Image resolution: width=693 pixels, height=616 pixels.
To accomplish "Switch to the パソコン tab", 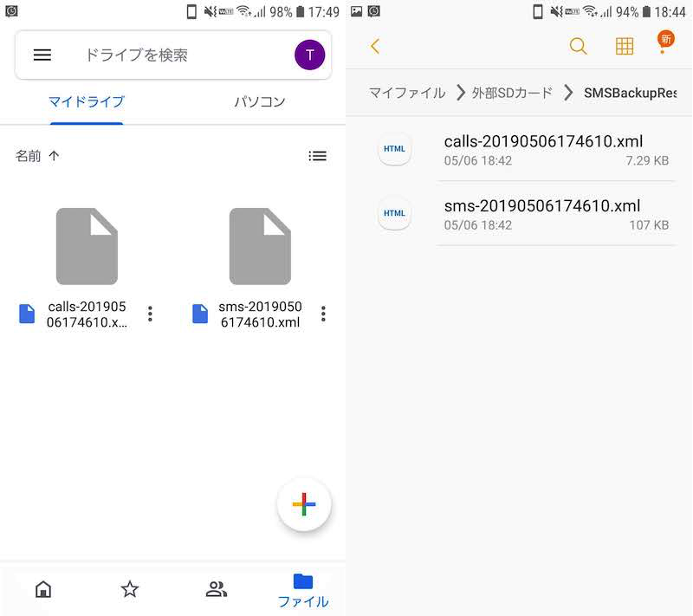I will pyautogui.click(x=259, y=102).
